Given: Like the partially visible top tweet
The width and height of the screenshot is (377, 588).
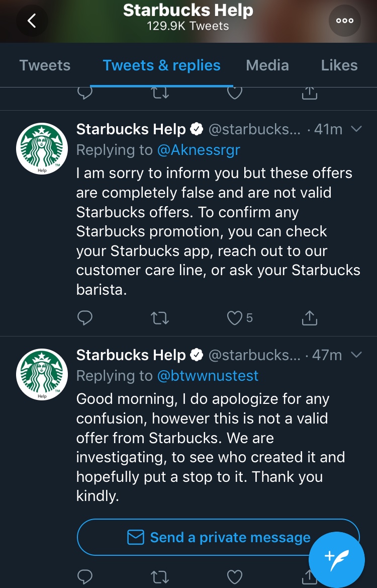Looking at the screenshot, I should pyautogui.click(x=235, y=93).
